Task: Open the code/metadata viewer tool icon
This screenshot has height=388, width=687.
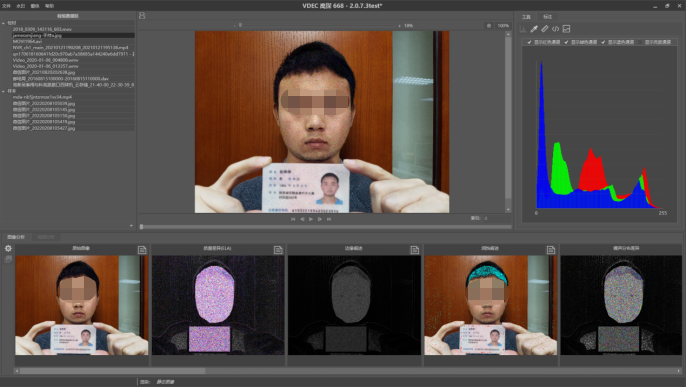Action: click(556, 29)
